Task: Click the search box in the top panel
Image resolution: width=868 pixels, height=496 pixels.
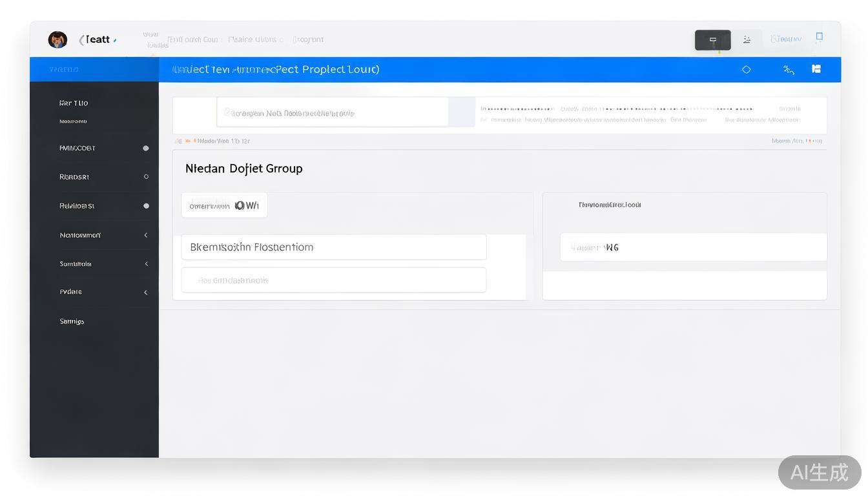Action: (332, 112)
